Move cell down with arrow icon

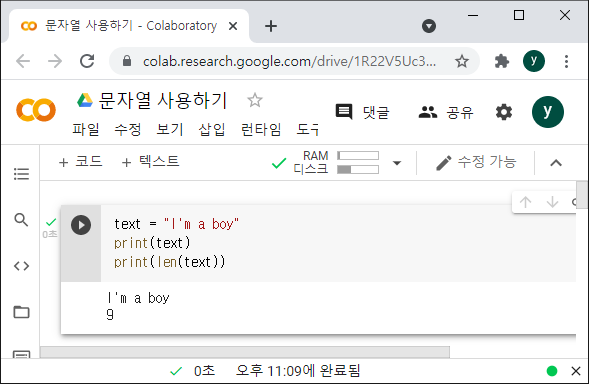click(552, 202)
